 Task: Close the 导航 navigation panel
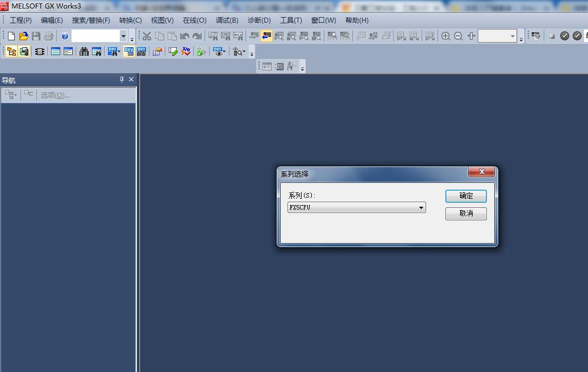click(131, 80)
